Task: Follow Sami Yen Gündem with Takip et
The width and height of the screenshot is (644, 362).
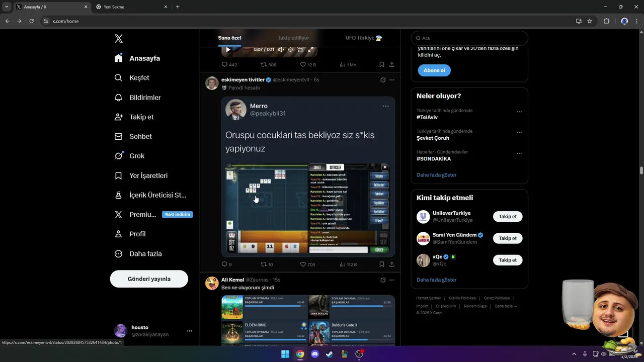Action: [x=508, y=238]
